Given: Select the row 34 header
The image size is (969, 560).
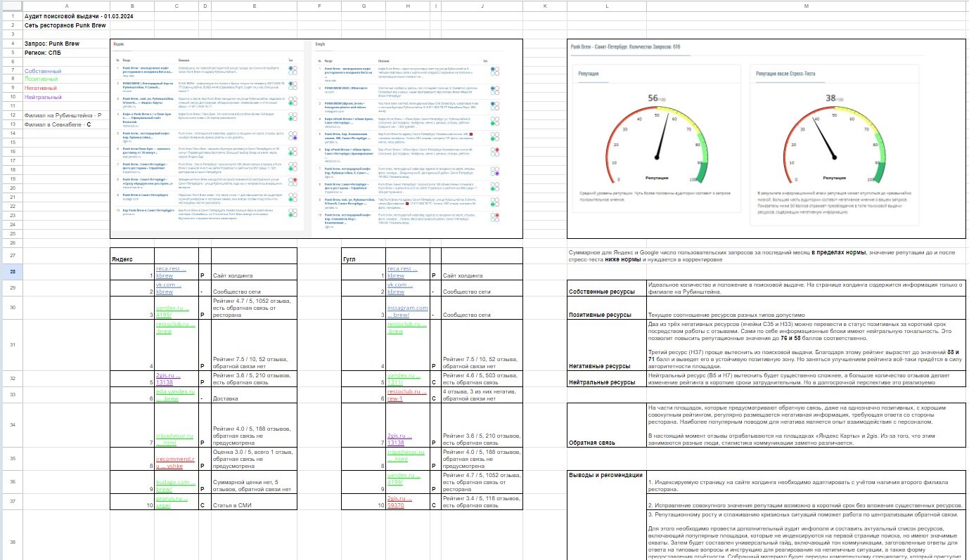Looking at the screenshot, I should point(11,425).
